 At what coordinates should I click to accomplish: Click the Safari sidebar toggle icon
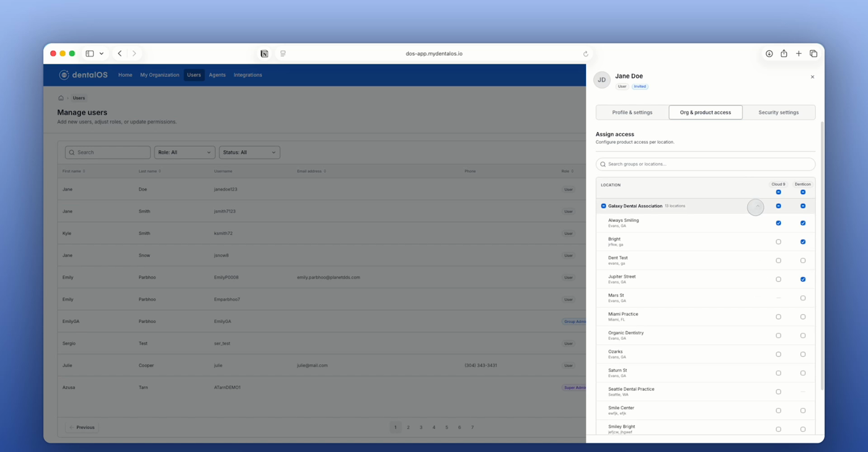(89, 54)
